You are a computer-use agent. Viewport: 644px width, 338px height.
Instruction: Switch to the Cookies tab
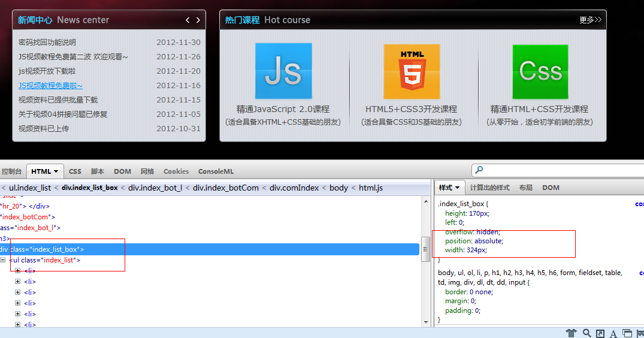coord(176,171)
